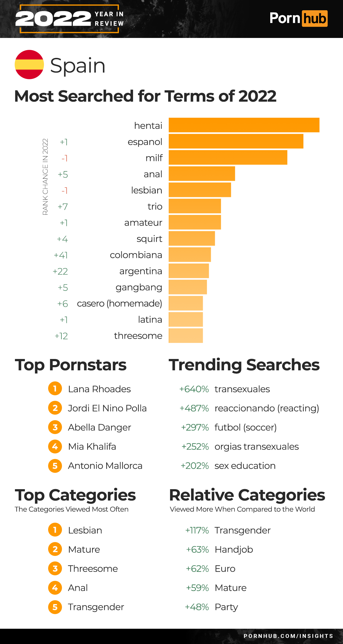Click the Trending Searches heading

point(244,365)
